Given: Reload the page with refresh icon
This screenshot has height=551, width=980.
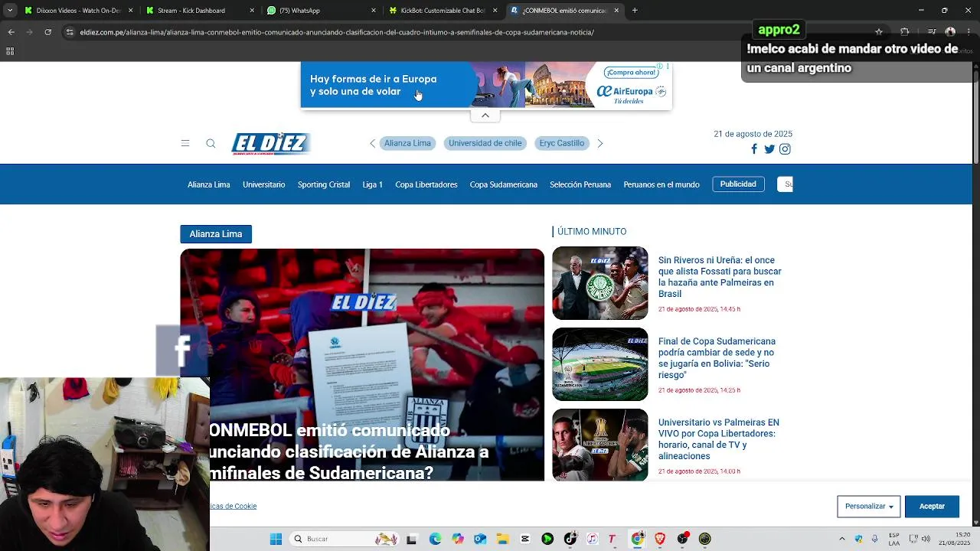Looking at the screenshot, I should pos(47,32).
